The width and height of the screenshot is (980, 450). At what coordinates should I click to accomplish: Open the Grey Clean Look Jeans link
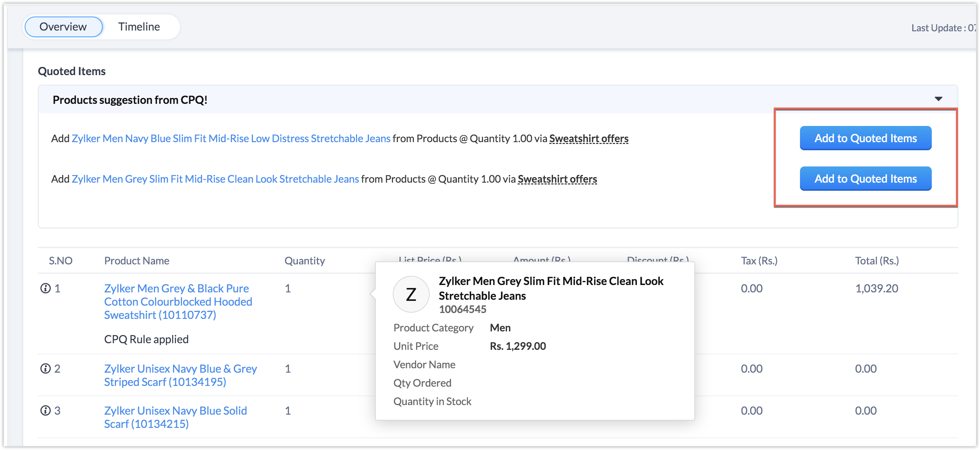(x=215, y=179)
